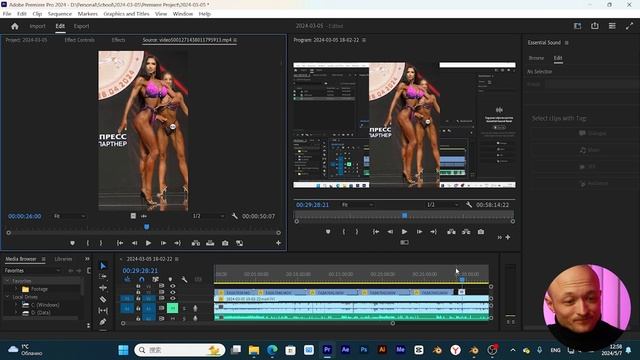Expand the C: (Windows) drive
The height and width of the screenshot is (360, 640).
16,304
